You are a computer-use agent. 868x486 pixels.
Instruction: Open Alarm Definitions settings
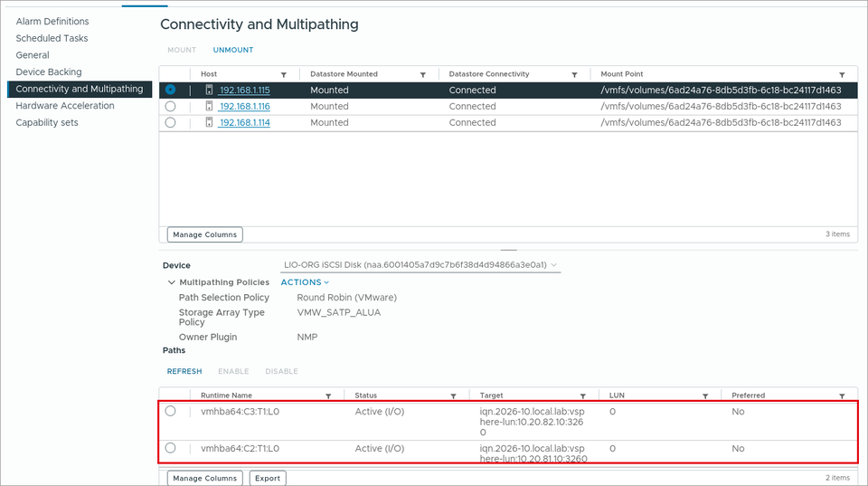(x=52, y=21)
